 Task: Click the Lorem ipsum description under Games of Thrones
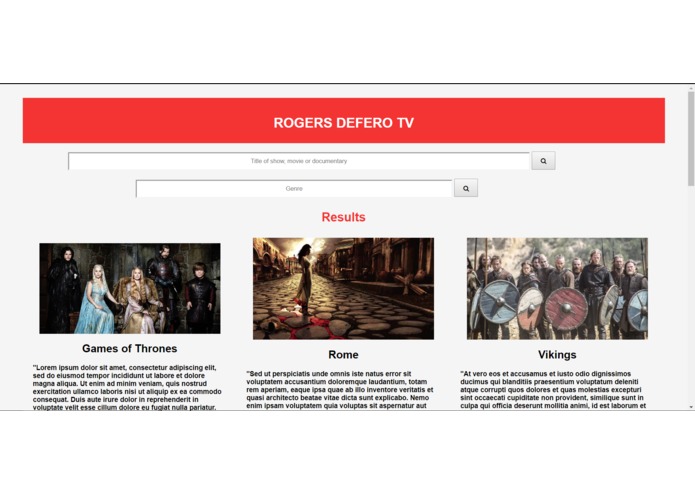pos(127,388)
